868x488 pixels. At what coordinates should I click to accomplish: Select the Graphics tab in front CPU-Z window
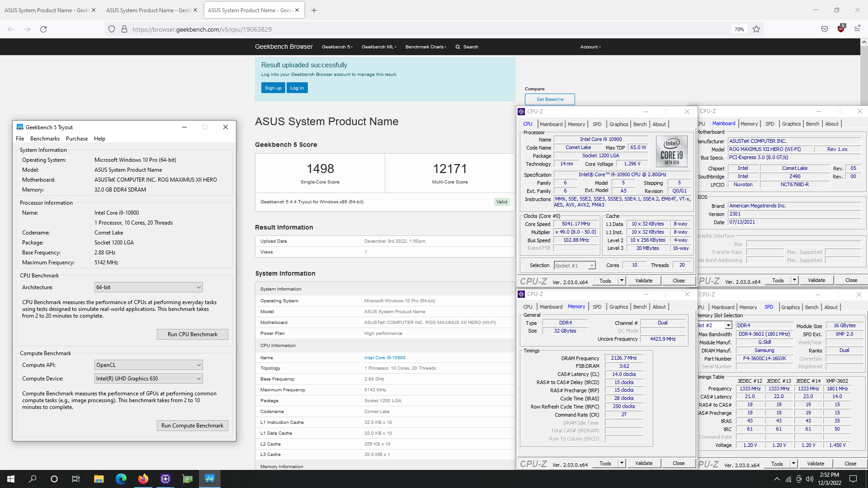618,124
